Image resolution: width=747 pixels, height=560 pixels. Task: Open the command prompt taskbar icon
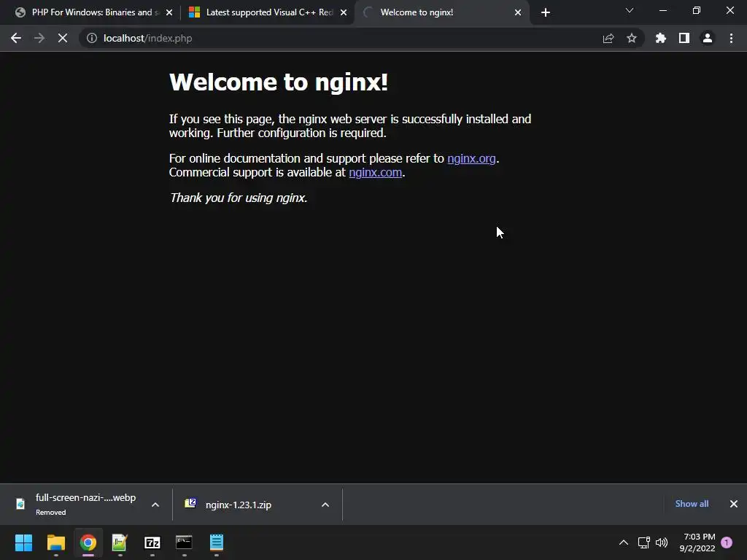tap(184, 542)
